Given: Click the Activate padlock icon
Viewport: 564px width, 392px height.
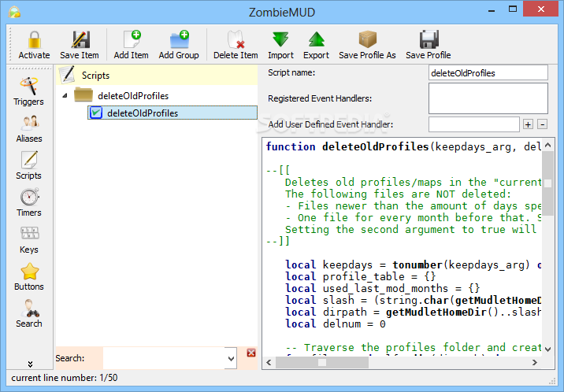Looking at the screenshot, I should 34,40.
